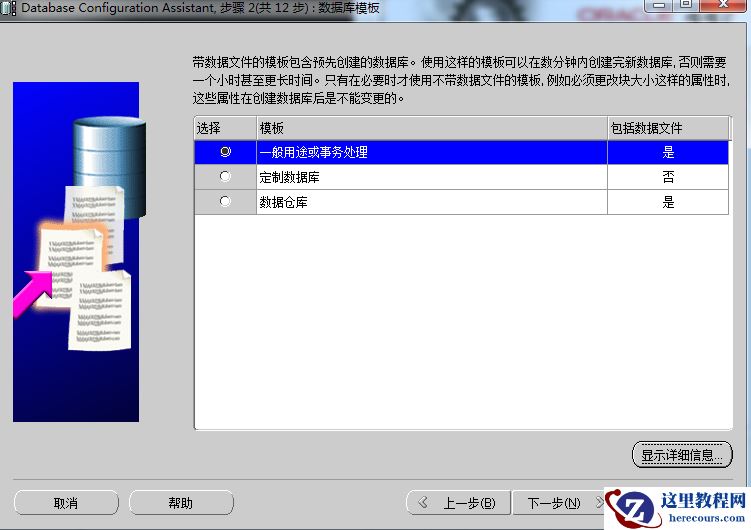Open 帮助 help button
The width and height of the screenshot is (751, 530).
click(181, 503)
